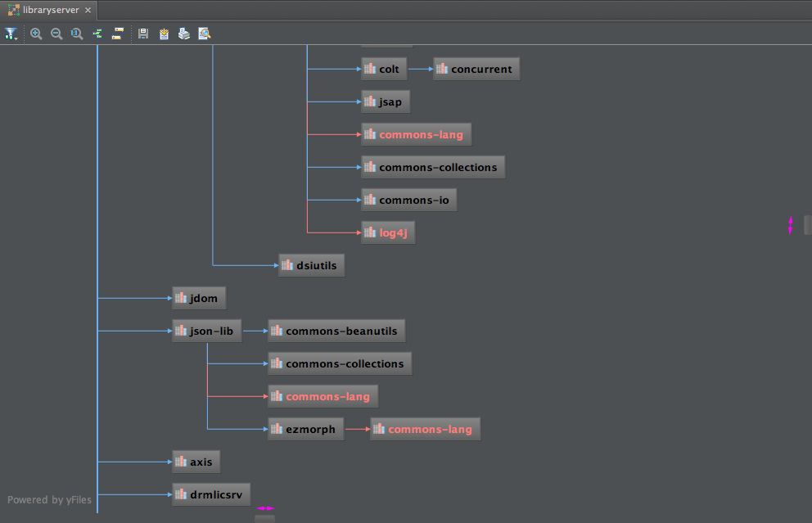
Task: Select the jdom node
Action: pos(199,298)
